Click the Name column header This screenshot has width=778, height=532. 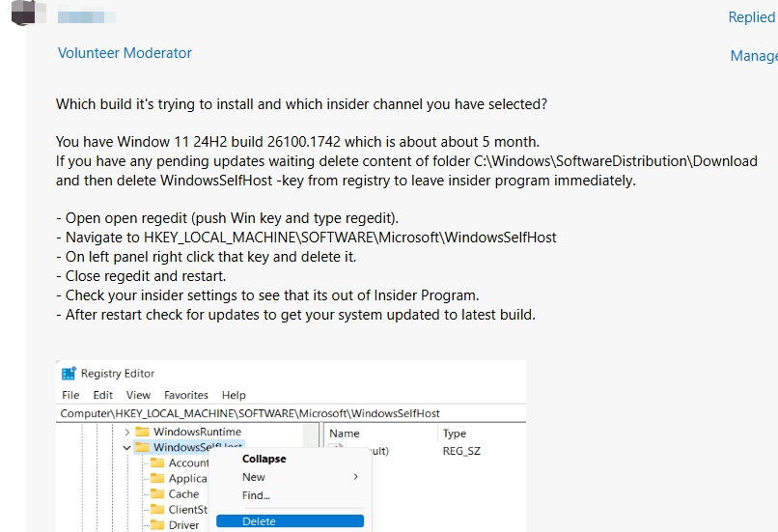345,434
